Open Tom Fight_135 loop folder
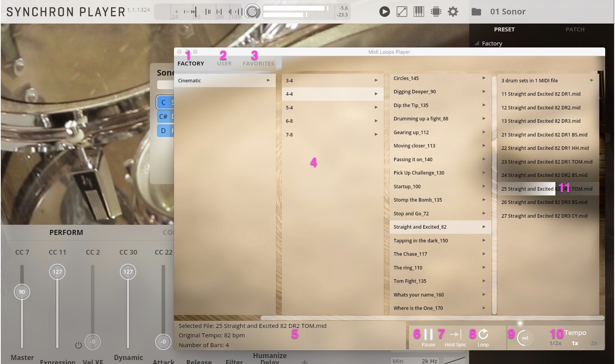This screenshot has height=364, width=615. pyautogui.click(x=440, y=281)
